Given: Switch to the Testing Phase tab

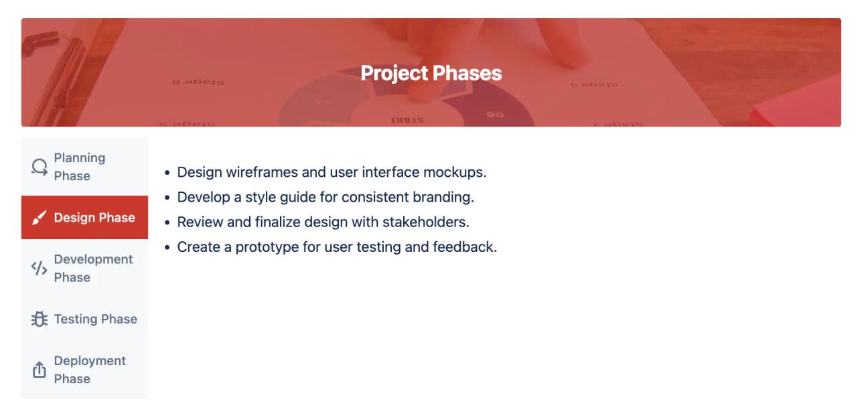Looking at the screenshot, I should pos(84,319).
